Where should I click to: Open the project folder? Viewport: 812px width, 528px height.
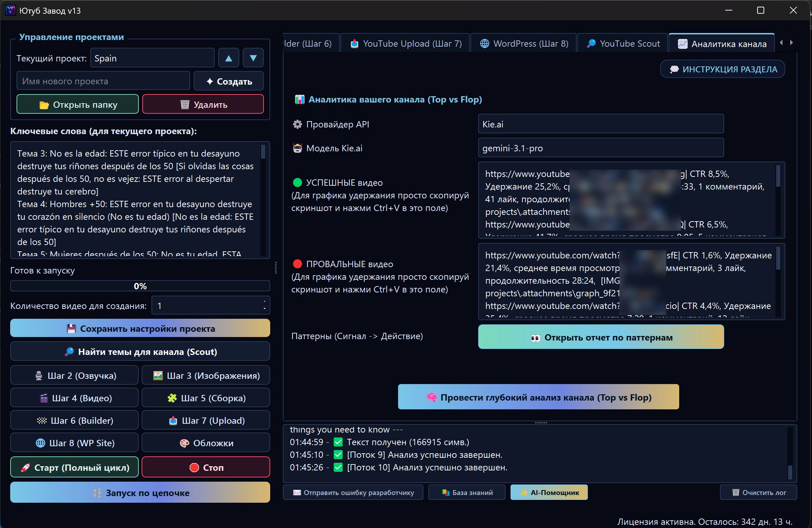[x=78, y=104]
